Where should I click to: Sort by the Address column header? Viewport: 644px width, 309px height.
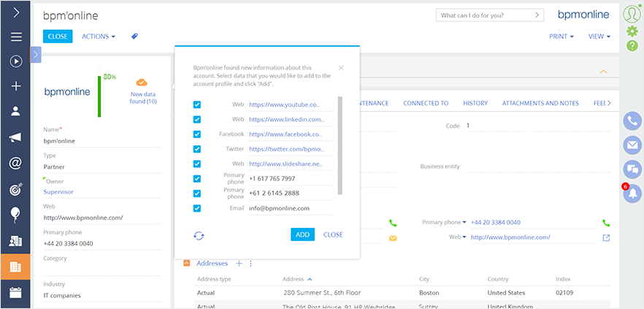pyautogui.click(x=294, y=279)
